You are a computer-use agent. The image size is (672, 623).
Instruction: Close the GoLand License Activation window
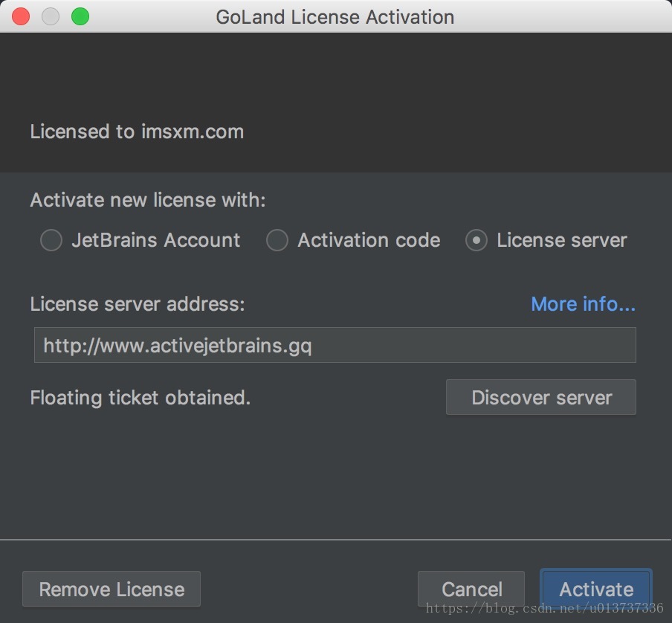pos(21,16)
